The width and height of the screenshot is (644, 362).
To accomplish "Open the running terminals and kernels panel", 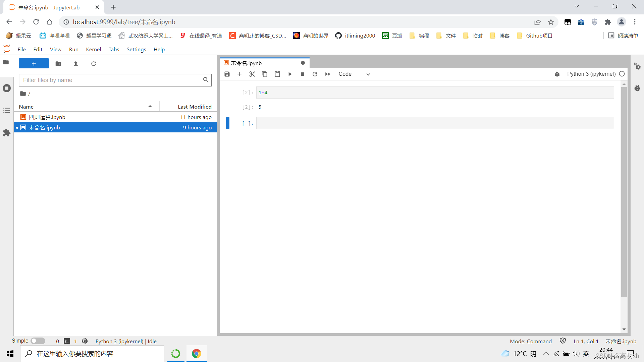I will click(x=7, y=88).
